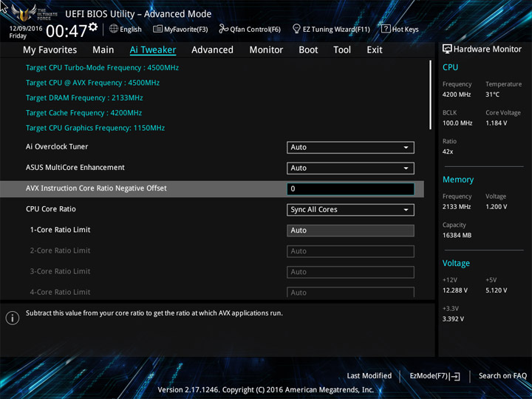This screenshot has height=399, width=532.
Task: Click Target CPU @ AVX Frequency text
Action: pyautogui.click(x=92, y=83)
